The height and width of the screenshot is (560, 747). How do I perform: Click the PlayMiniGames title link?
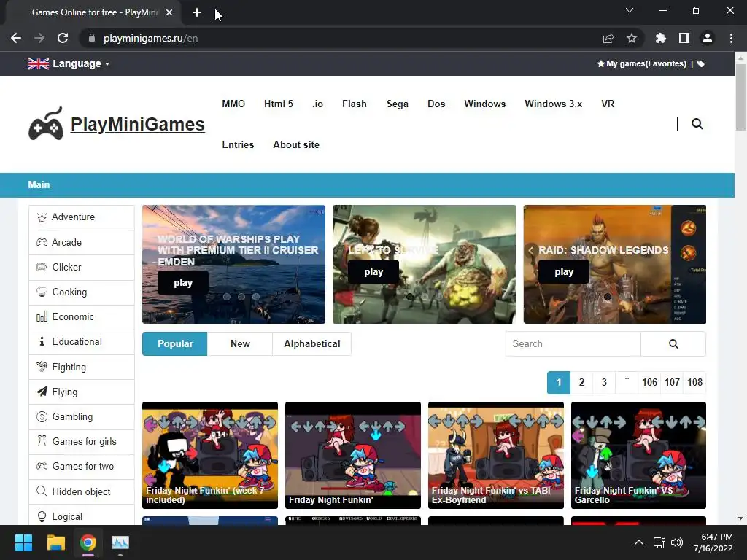click(x=138, y=124)
